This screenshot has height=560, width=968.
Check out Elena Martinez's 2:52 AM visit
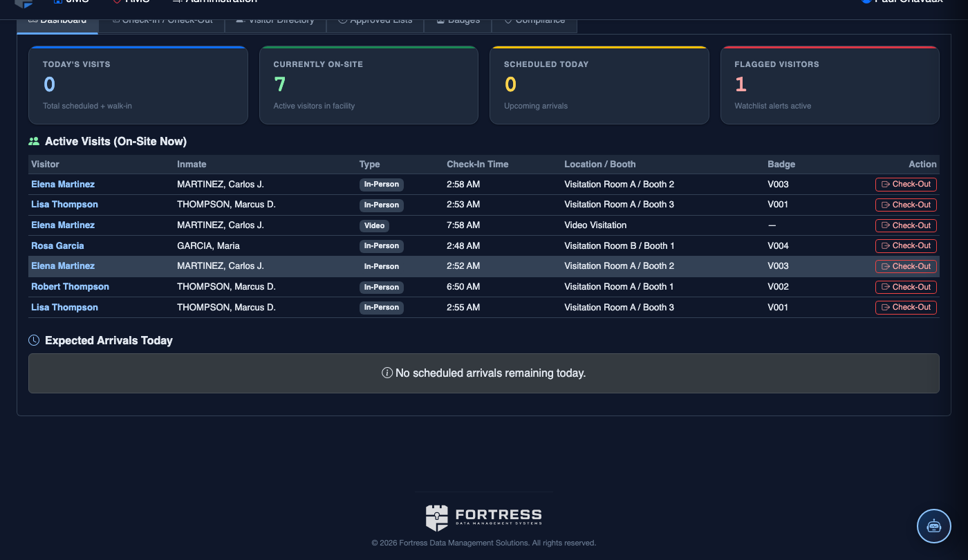[906, 266]
